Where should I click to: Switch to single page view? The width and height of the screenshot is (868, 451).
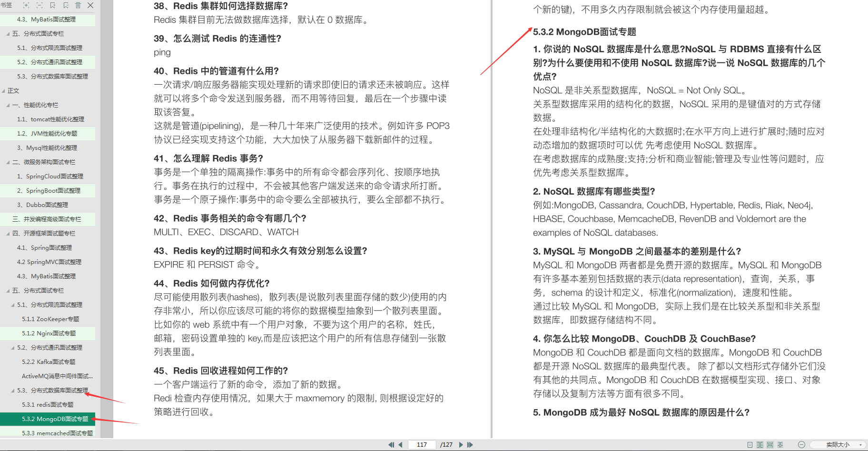750,445
